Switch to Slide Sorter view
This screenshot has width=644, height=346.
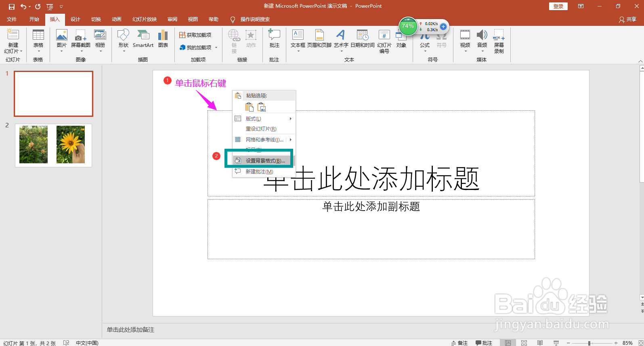coord(524,343)
